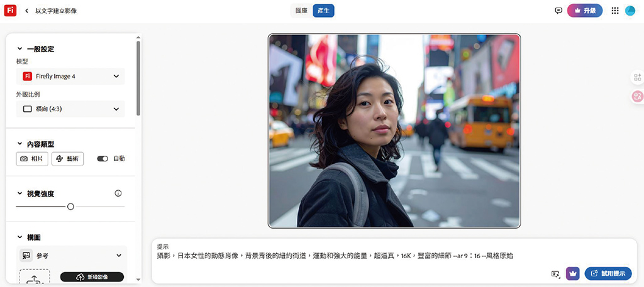The height and width of the screenshot is (287, 644).
Task: Click the 試用提示 button
Action: (x=608, y=274)
